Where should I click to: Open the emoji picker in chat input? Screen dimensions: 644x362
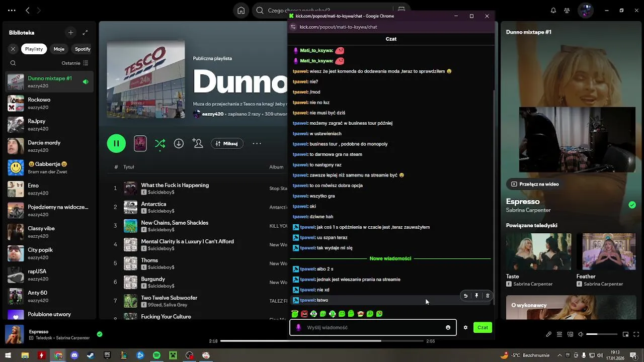click(x=448, y=328)
